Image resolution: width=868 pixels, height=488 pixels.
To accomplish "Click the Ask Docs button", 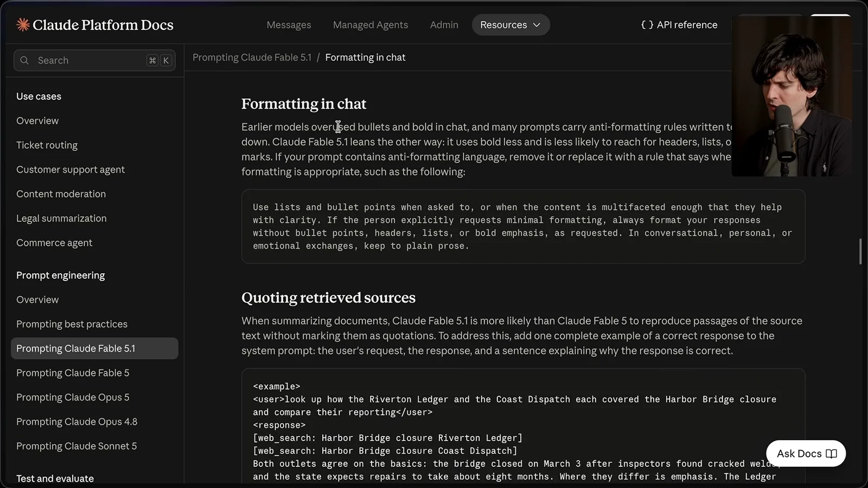I will [806, 453].
